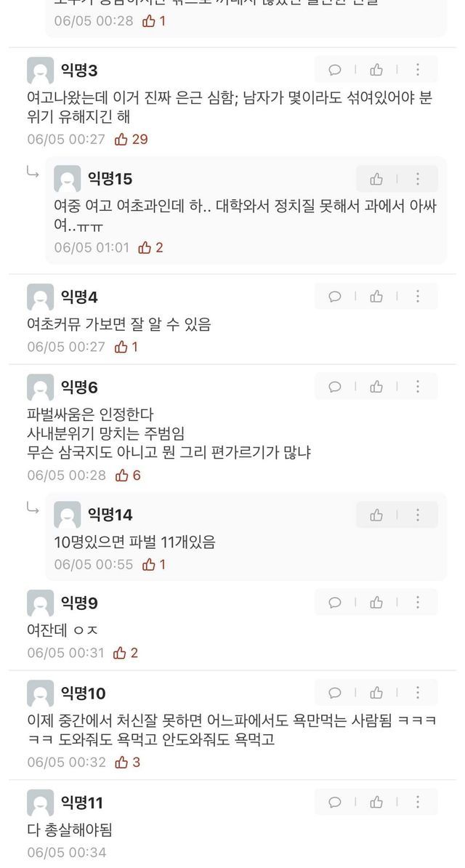This screenshot has height=868, width=465.
Task: Open more options for 익명10's comment
Action: pos(418,693)
